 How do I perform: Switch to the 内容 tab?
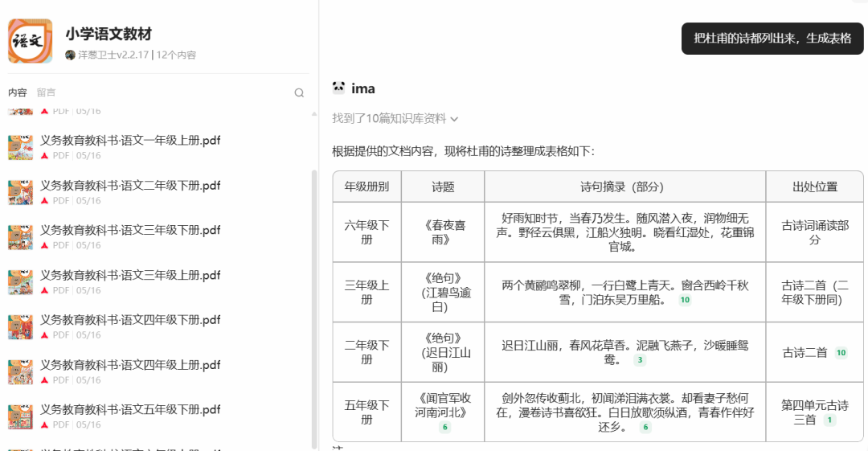(x=17, y=92)
